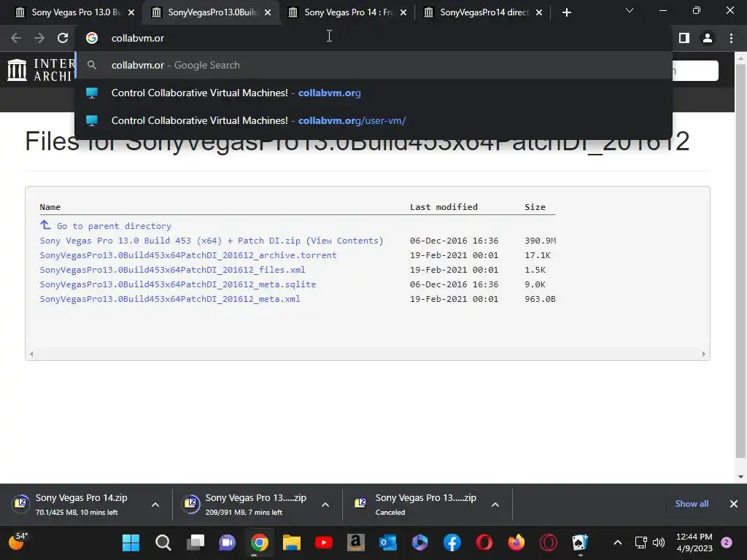The height and width of the screenshot is (560, 747).
Task: Open the Chrome side panel
Action: tap(684, 38)
